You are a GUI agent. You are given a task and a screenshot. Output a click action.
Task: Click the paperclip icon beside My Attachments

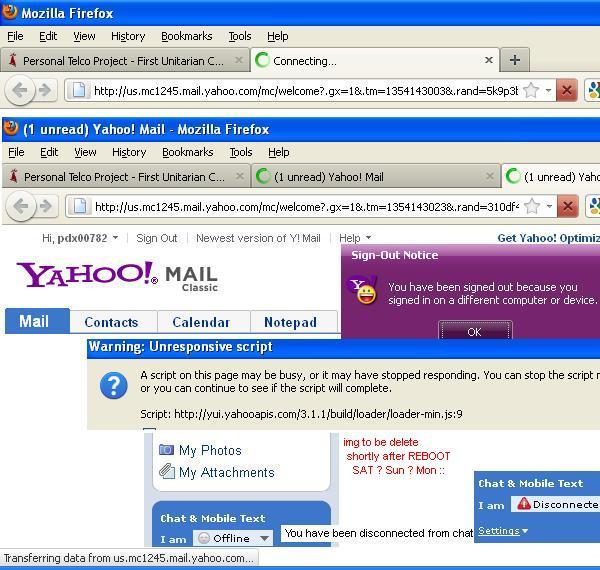[x=167, y=472]
